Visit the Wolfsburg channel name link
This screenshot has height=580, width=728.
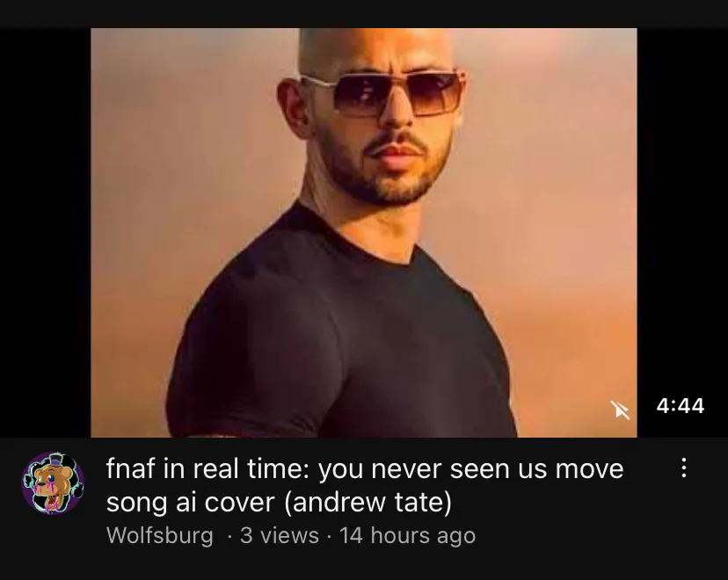coord(160,535)
